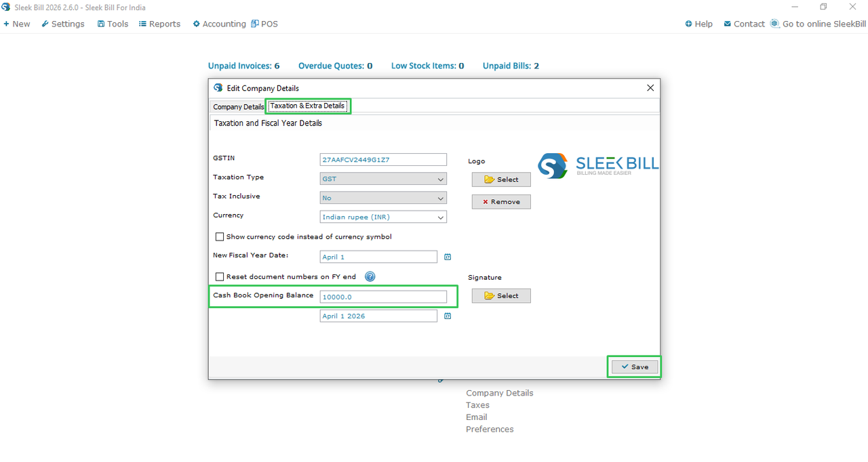Open the calendar picker for New Fiscal Year Date
This screenshot has width=868, height=462.
(x=448, y=257)
